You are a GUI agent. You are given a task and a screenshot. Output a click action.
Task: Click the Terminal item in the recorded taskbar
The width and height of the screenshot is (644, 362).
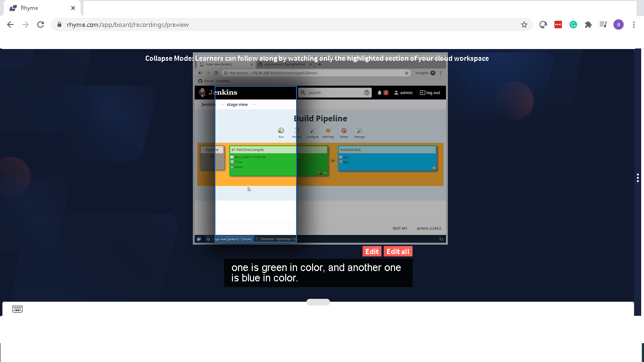278,239
